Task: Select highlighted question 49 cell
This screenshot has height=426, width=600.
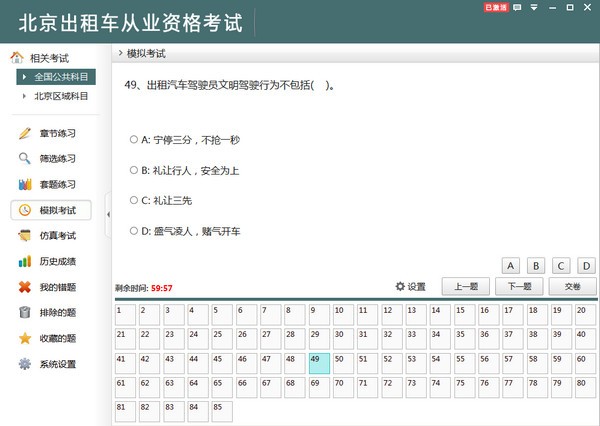Action: (319, 364)
